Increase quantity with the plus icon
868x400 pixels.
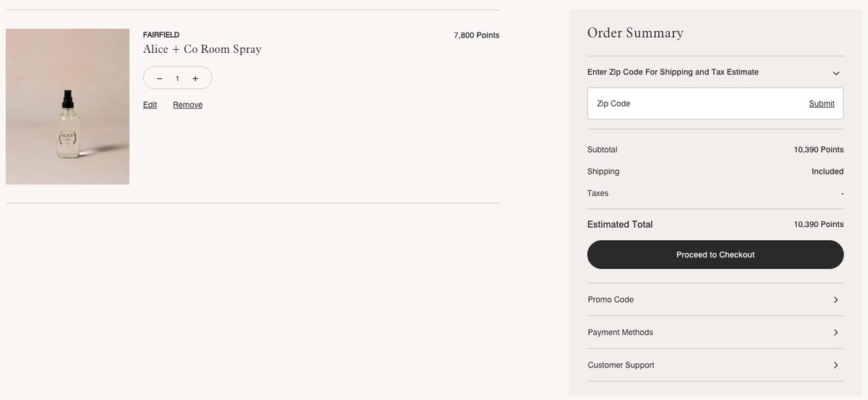pos(195,78)
